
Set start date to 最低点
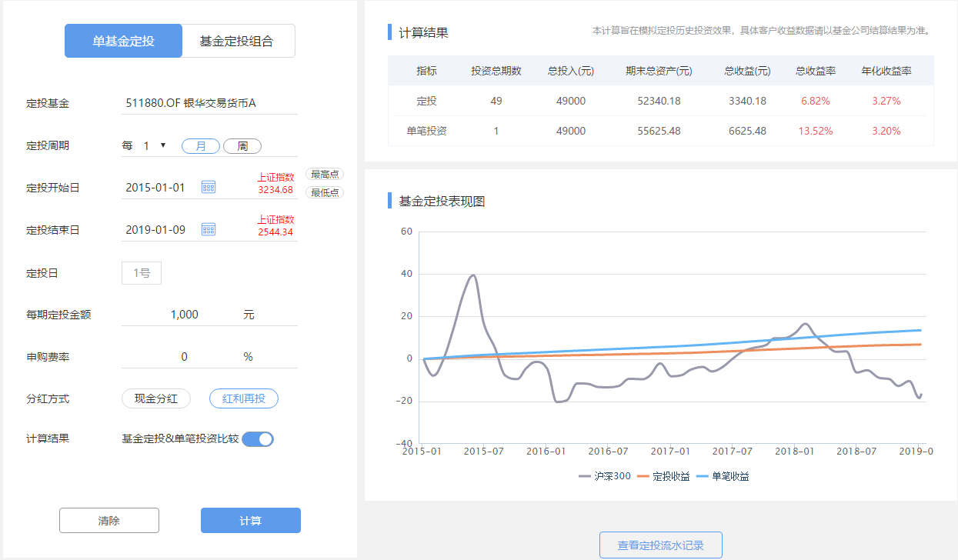click(x=325, y=192)
